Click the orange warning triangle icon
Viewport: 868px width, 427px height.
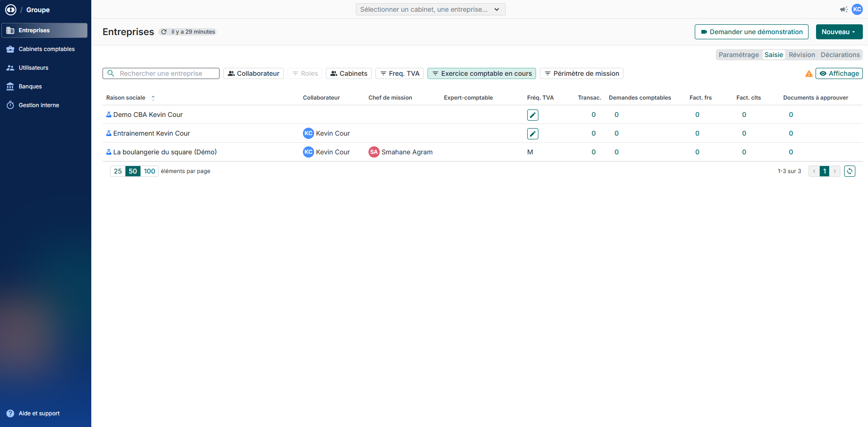809,74
